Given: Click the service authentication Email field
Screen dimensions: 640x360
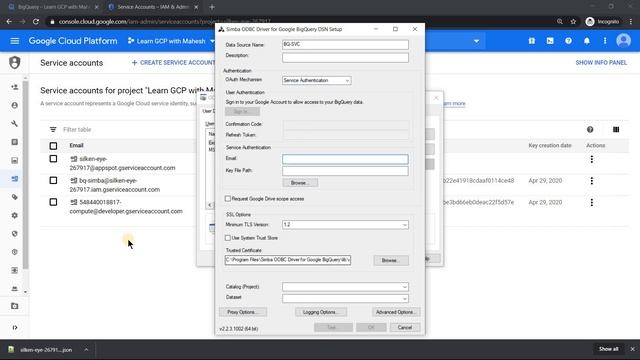Looking at the screenshot, I should point(345,159).
